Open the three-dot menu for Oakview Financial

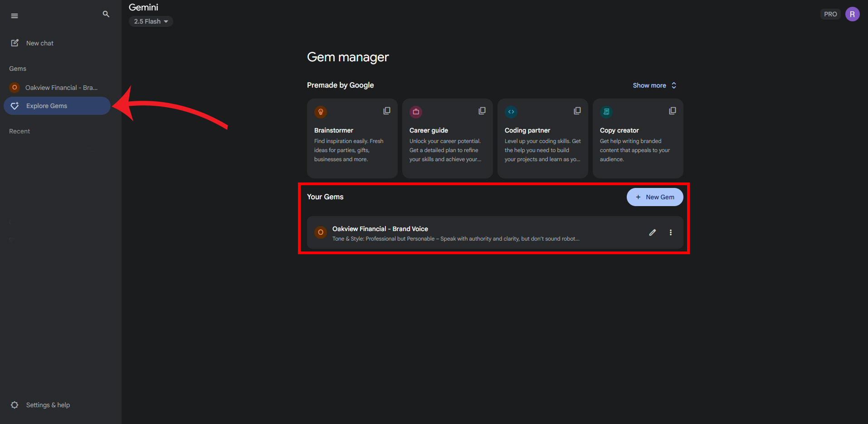(x=671, y=232)
